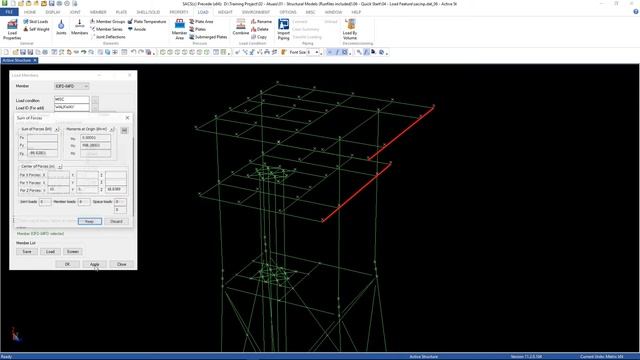Click the Save member list button
Screen dimensions: 640x360
[27, 251]
